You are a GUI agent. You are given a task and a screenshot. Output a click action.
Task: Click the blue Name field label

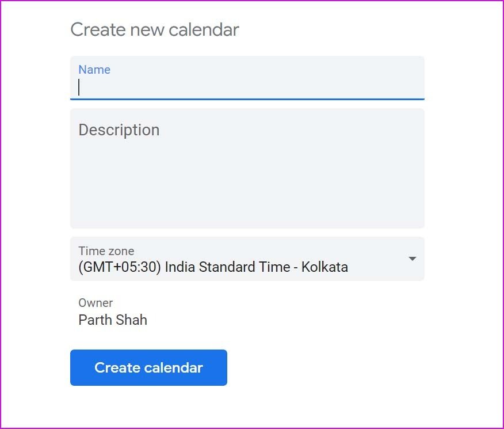click(x=94, y=70)
